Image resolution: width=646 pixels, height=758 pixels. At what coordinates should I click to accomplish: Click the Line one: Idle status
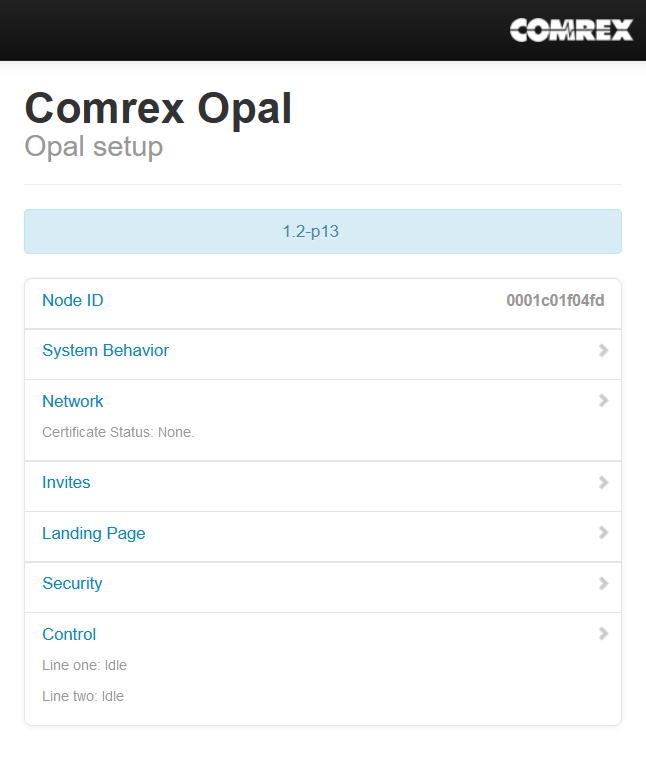(85, 665)
